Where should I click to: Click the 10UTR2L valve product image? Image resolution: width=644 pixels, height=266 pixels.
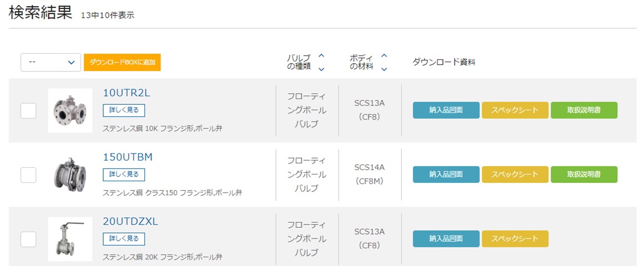70,110
